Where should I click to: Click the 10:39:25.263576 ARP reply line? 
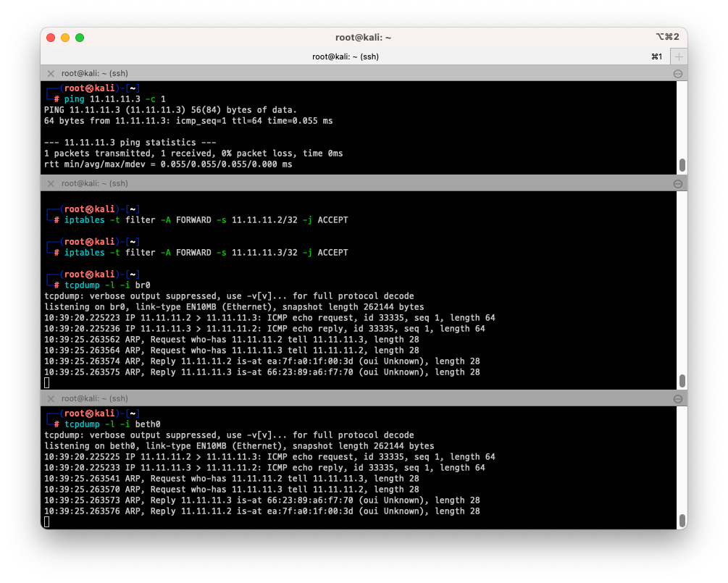[262, 511]
